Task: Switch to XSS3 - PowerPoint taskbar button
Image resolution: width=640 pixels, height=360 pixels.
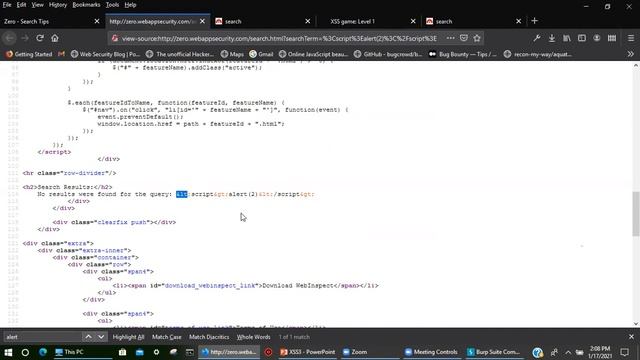Action: 308,352
